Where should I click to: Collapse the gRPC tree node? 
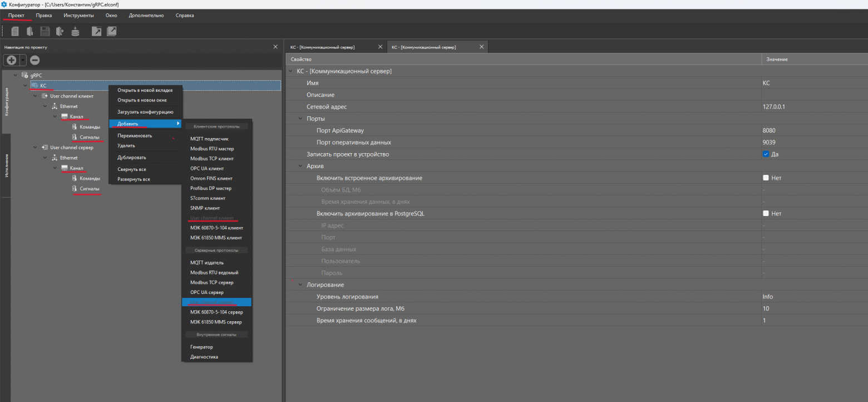[x=16, y=75]
